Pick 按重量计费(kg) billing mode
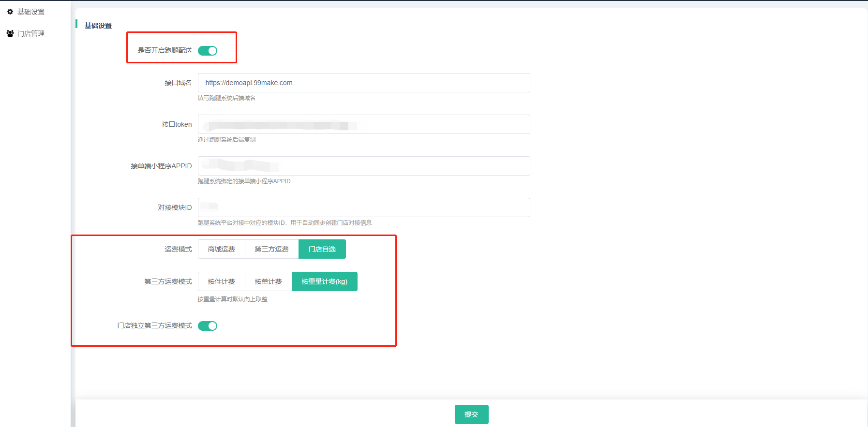 click(324, 281)
